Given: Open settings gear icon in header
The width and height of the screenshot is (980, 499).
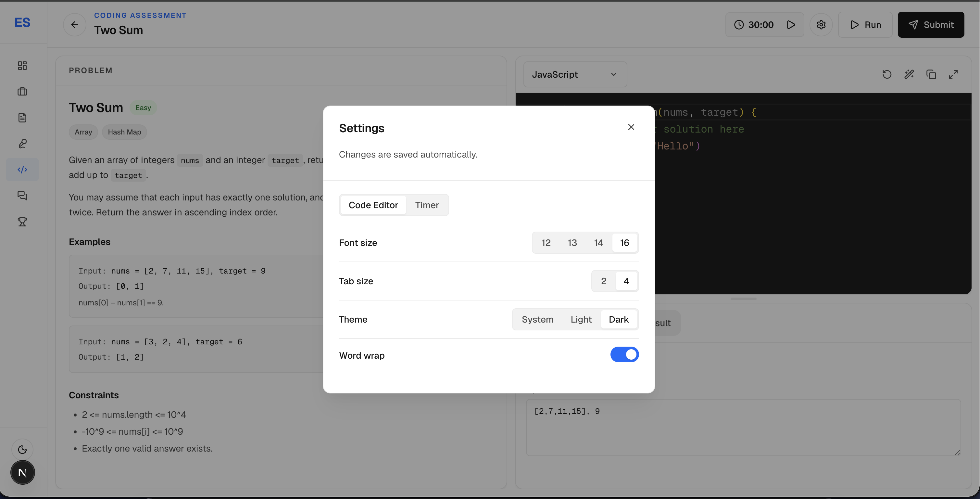Looking at the screenshot, I should 821,25.
